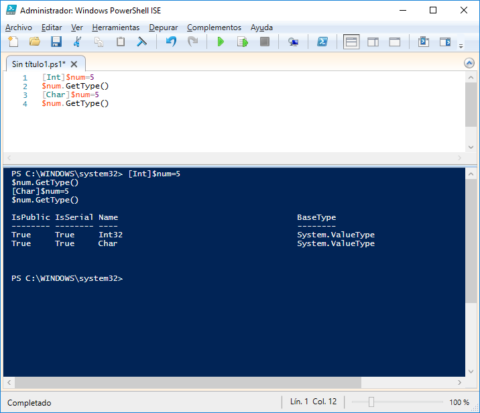Click the script editor vertical scrollbar thumb
This screenshot has height=413, width=480.
(x=471, y=104)
